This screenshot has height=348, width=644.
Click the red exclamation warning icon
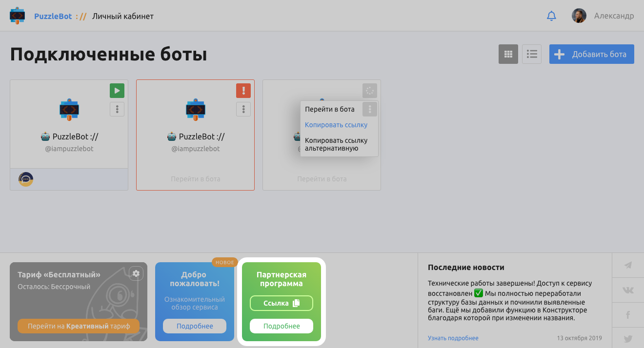[x=243, y=91]
